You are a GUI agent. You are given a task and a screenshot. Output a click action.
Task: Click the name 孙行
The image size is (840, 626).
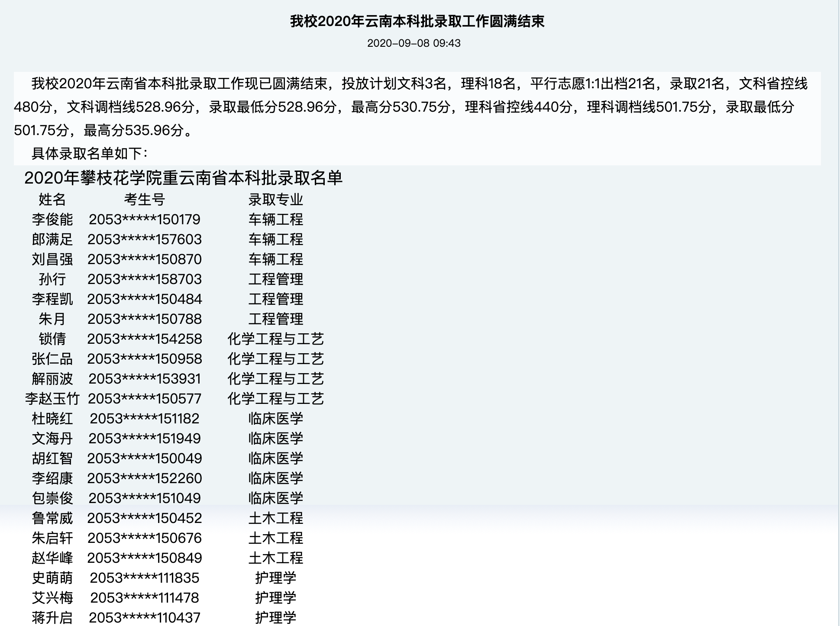[x=52, y=279]
